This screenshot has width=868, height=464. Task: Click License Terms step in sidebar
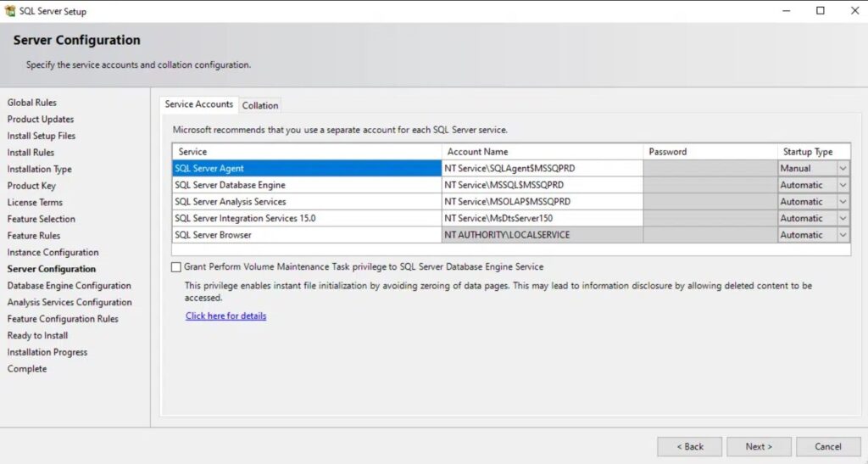(x=35, y=202)
